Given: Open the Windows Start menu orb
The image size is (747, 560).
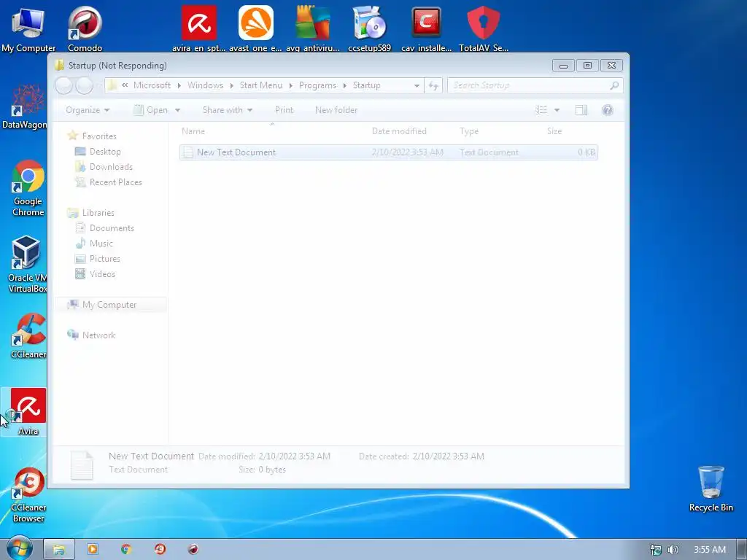Looking at the screenshot, I should [x=19, y=548].
